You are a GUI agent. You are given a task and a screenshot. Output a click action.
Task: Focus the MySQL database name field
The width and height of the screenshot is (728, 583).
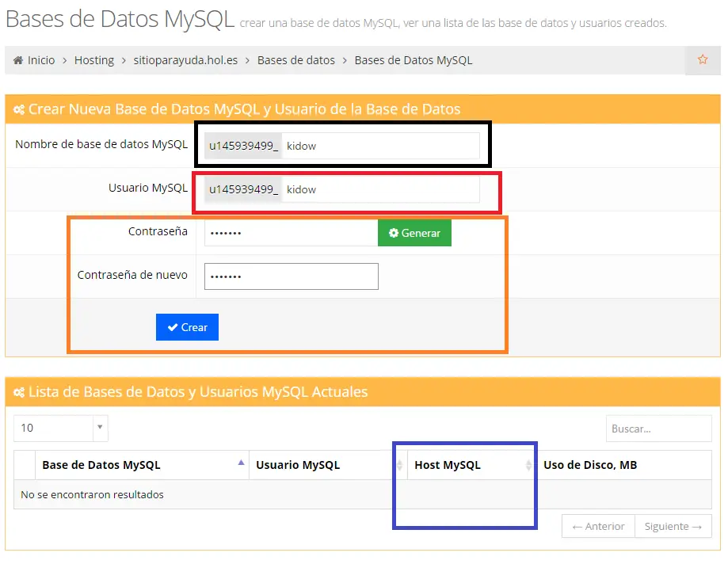381,146
